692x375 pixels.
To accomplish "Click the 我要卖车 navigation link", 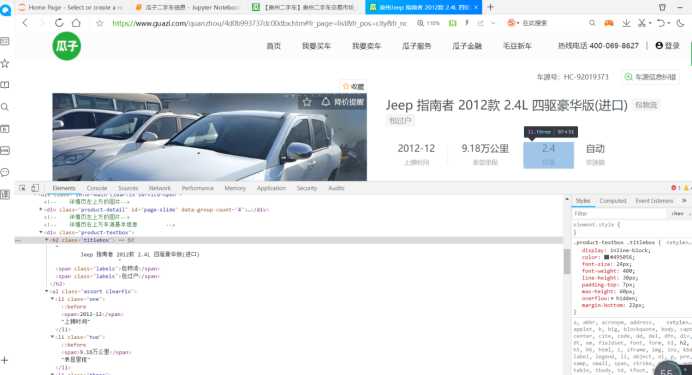I will [366, 46].
